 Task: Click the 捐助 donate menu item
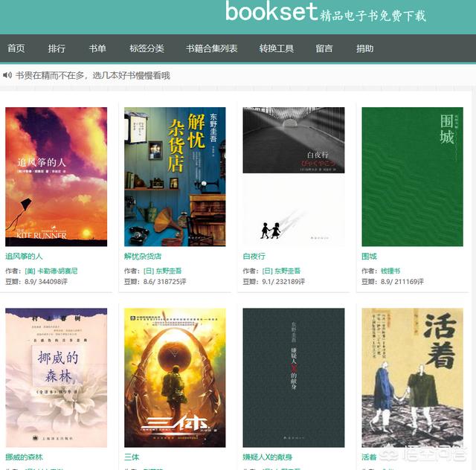coord(365,48)
